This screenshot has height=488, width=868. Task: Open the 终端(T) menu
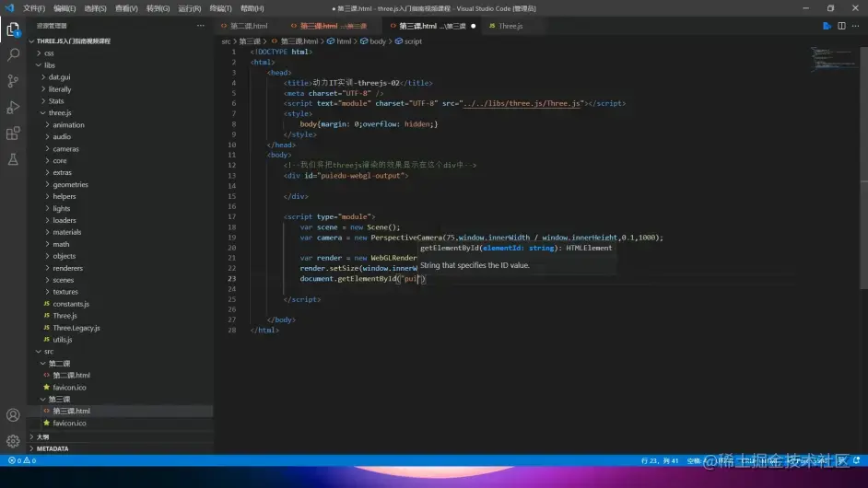(220, 8)
